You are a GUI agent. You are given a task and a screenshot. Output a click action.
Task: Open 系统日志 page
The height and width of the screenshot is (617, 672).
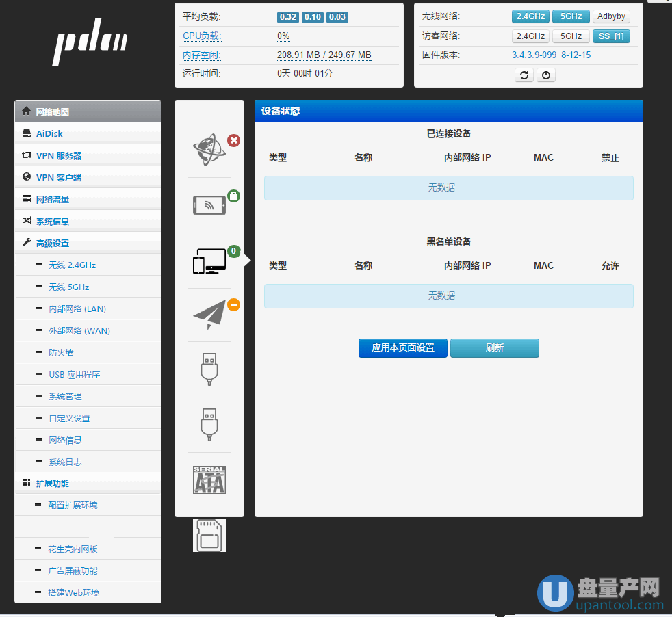[x=88, y=462]
